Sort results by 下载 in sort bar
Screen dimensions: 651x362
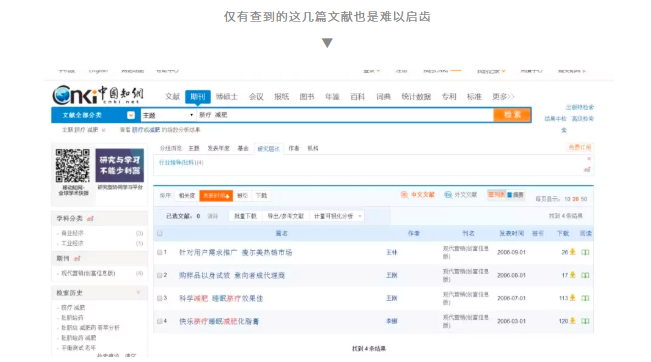[x=262, y=196]
